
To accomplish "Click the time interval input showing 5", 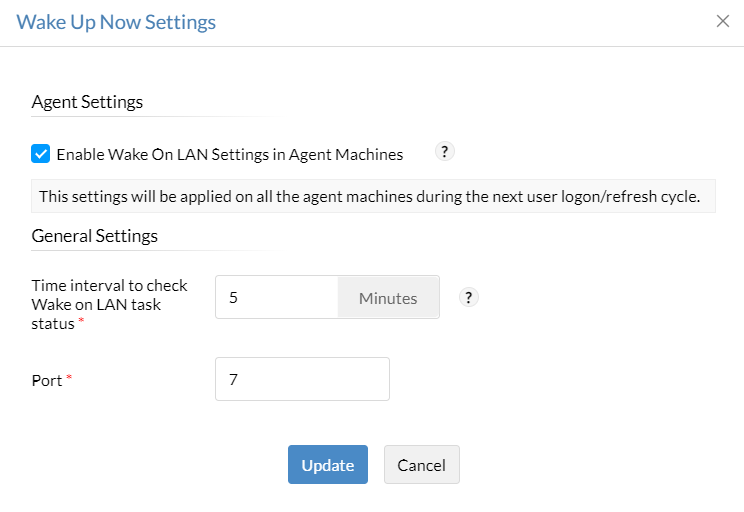I will 277,298.
